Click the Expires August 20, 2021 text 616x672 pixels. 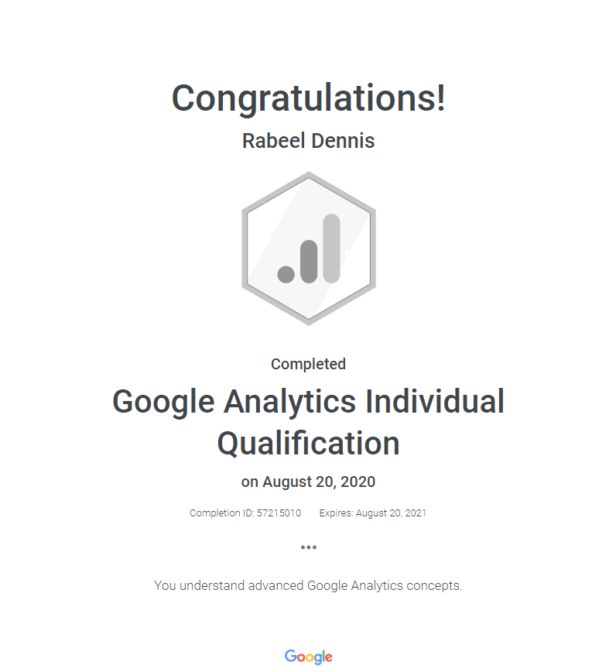373,513
